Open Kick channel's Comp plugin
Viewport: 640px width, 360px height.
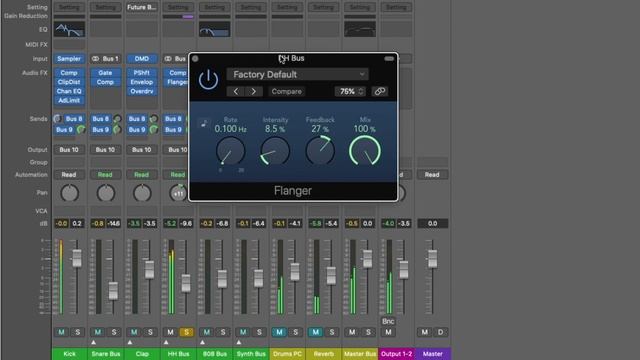point(69,73)
